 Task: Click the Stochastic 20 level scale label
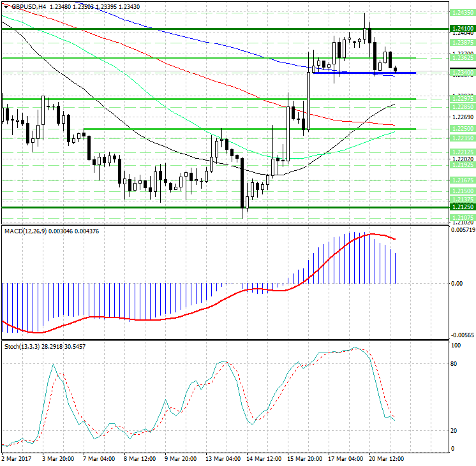tap(455, 431)
